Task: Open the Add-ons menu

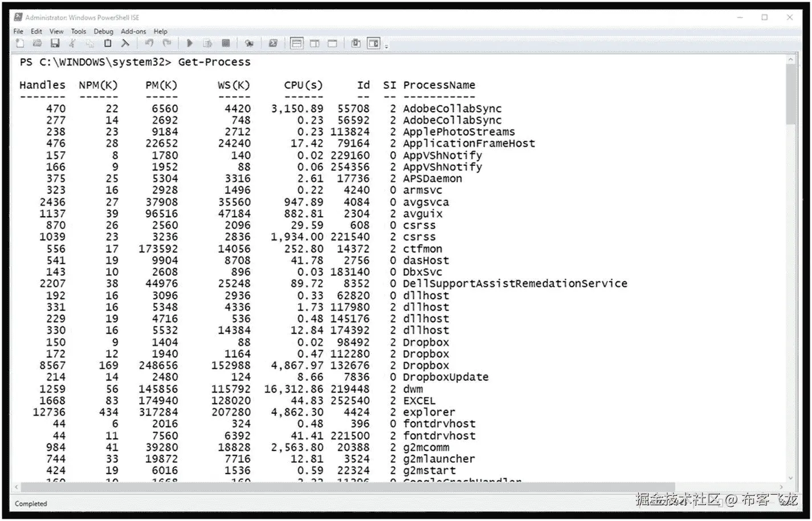Action: (133, 31)
